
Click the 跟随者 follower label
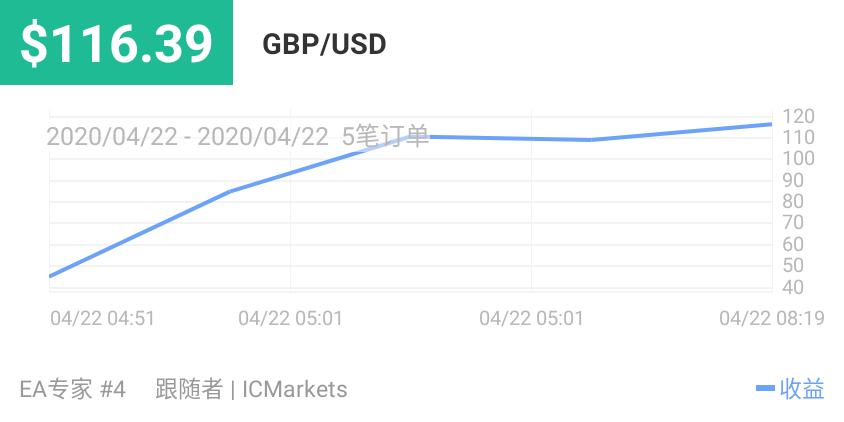point(189,389)
